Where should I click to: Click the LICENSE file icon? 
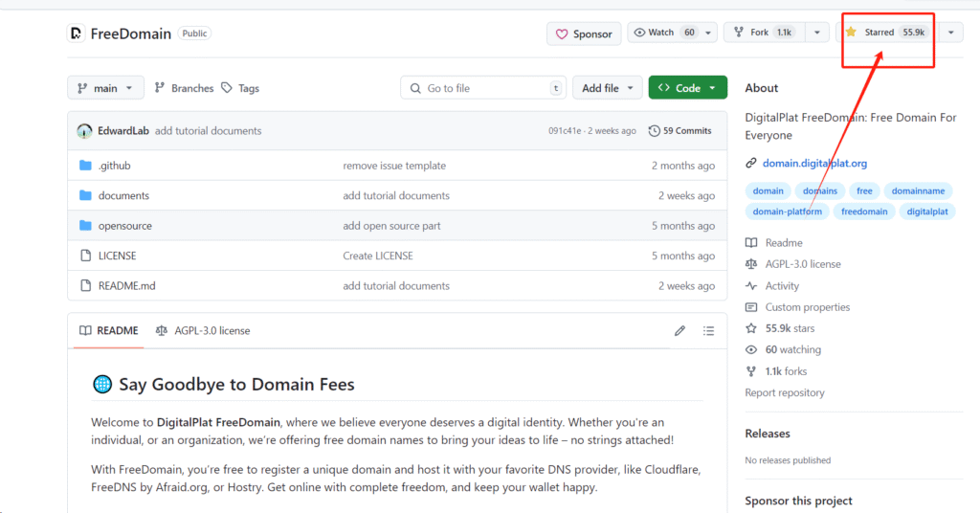coord(85,256)
